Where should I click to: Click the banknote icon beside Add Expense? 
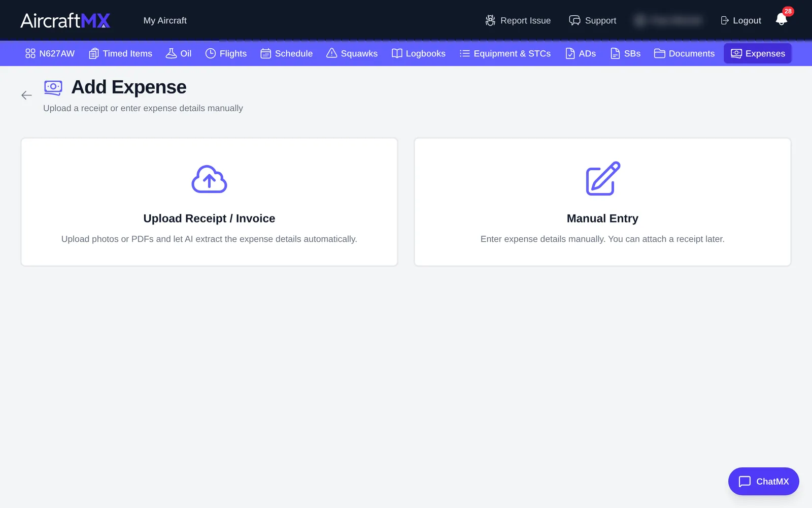pyautogui.click(x=53, y=87)
